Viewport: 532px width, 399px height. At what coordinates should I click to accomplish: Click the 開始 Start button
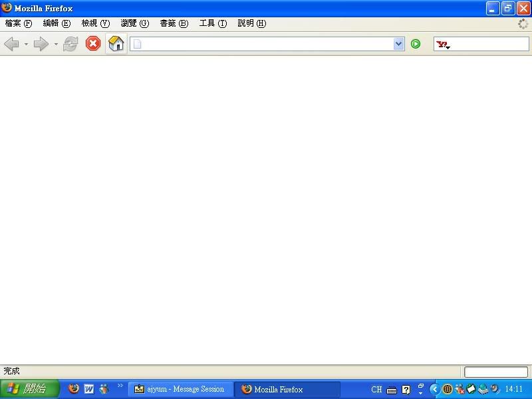(30, 389)
